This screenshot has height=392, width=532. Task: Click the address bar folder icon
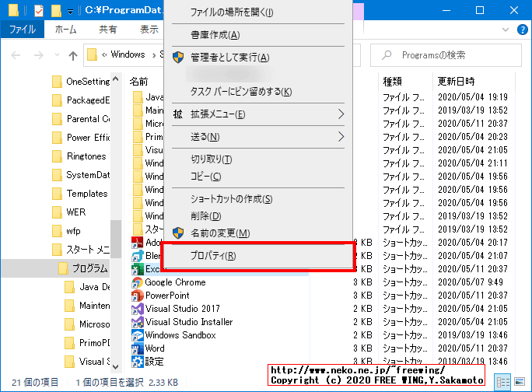(92, 54)
